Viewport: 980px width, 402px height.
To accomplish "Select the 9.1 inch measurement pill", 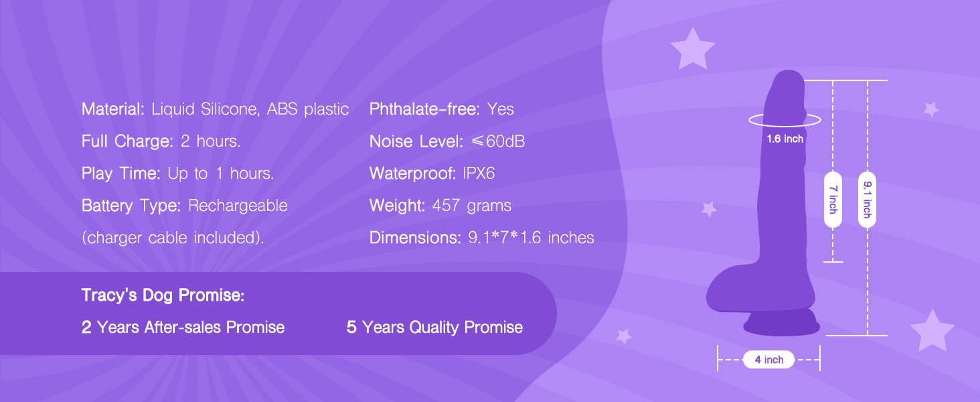I will 867,199.
